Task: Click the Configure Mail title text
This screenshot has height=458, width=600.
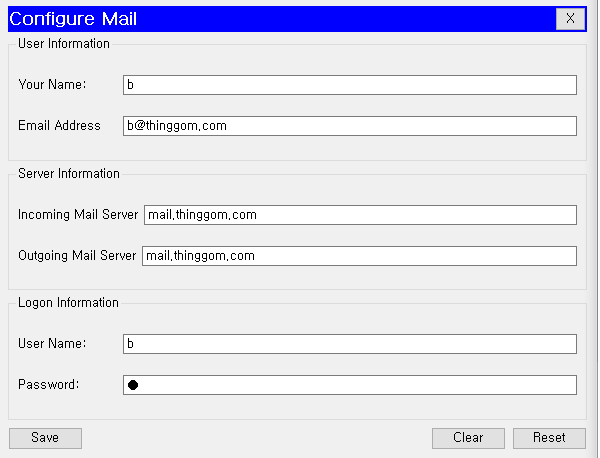Action: (x=73, y=19)
